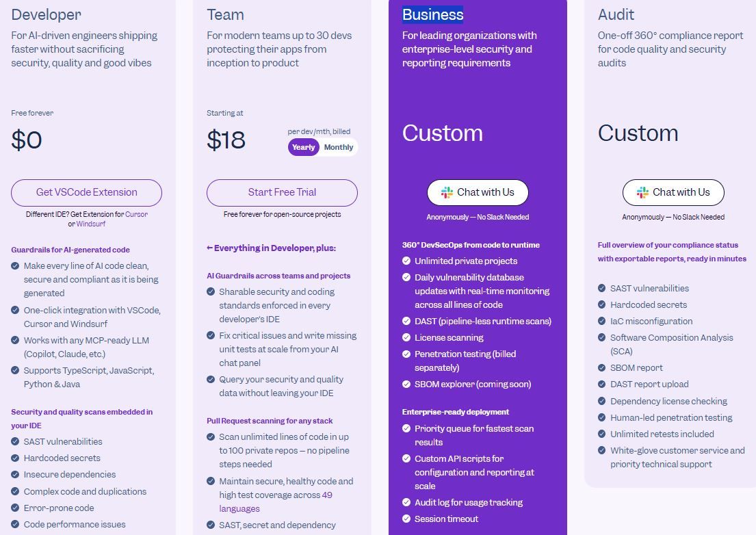Click Slack icon in Business Chat button
This screenshot has width=756, height=535.
tap(447, 192)
